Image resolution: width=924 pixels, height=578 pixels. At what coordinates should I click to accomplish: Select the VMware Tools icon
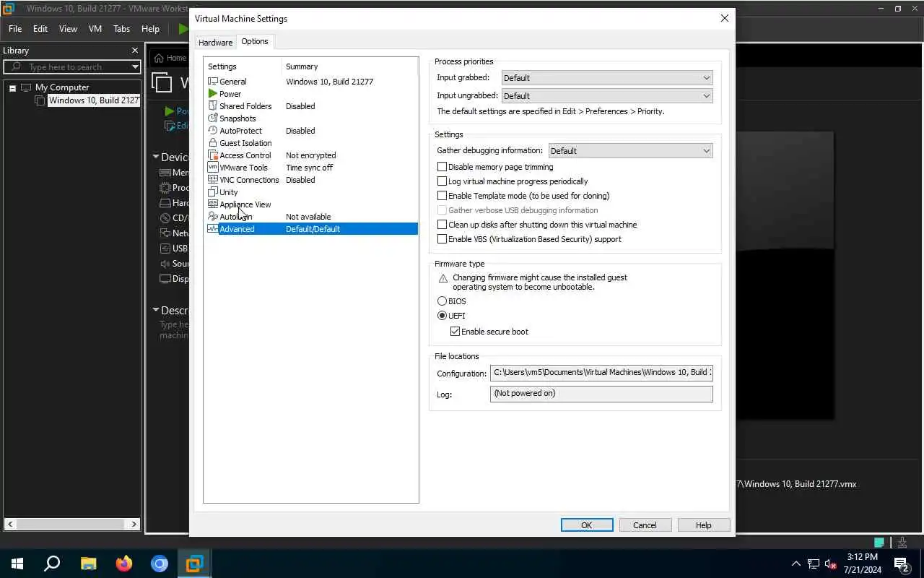coord(213,168)
